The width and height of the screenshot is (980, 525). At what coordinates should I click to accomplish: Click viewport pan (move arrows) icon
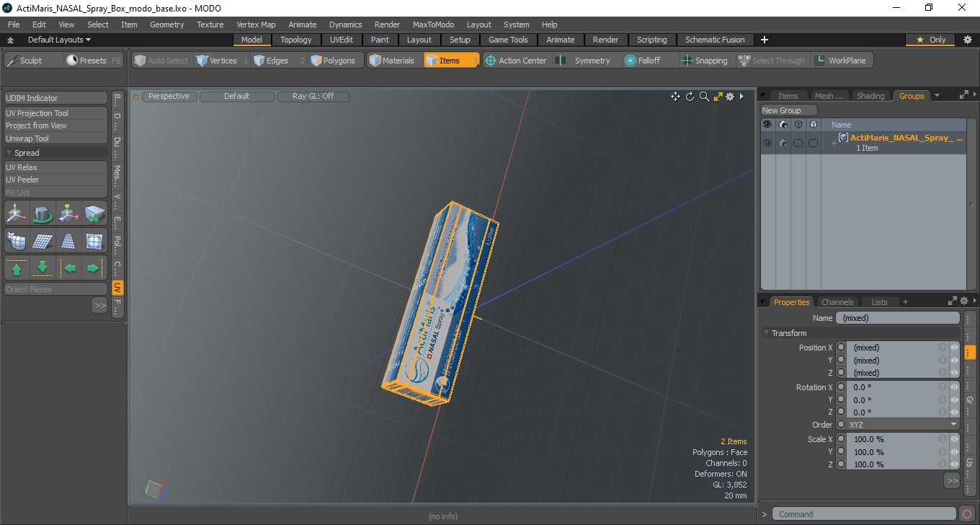pos(675,97)
